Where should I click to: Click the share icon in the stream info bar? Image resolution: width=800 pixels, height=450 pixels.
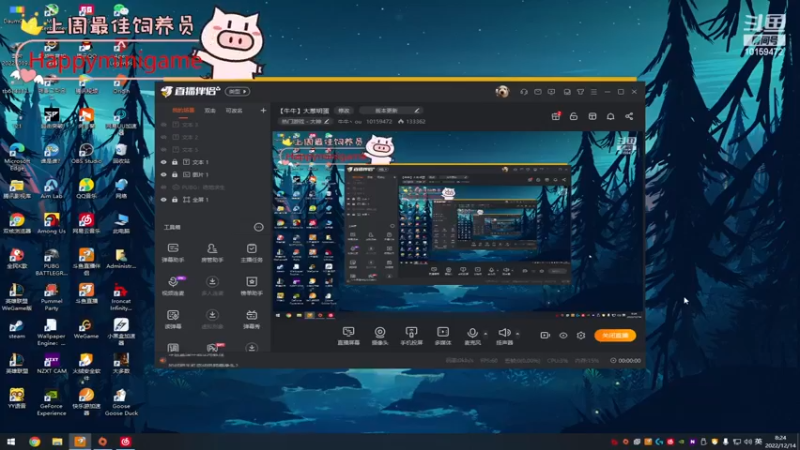[629, 116]
